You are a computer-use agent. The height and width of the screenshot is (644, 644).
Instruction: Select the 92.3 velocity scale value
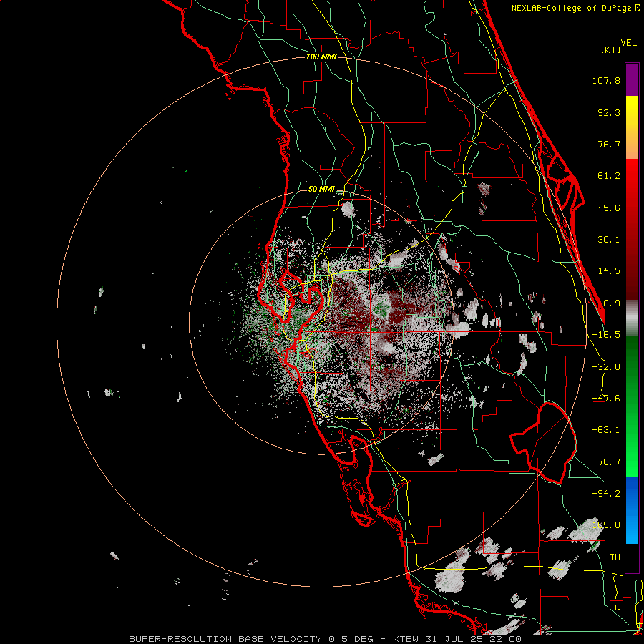(609, 112)
